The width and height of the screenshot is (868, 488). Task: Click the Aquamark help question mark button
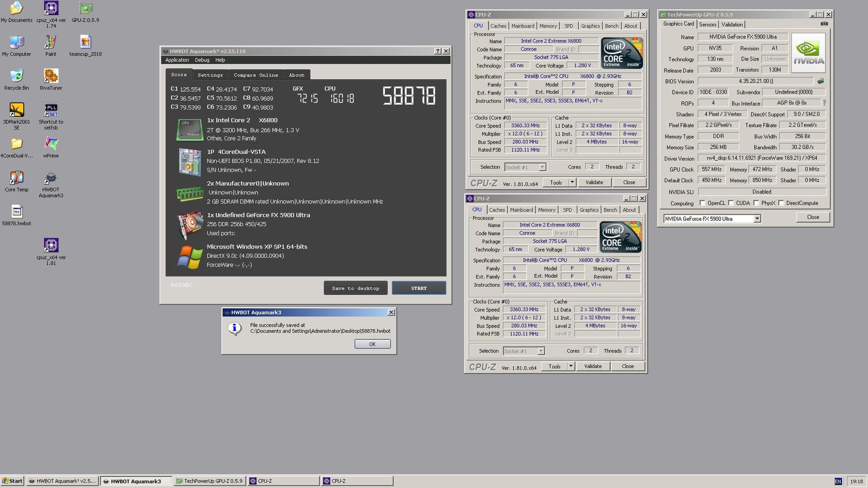coord(438,51)
